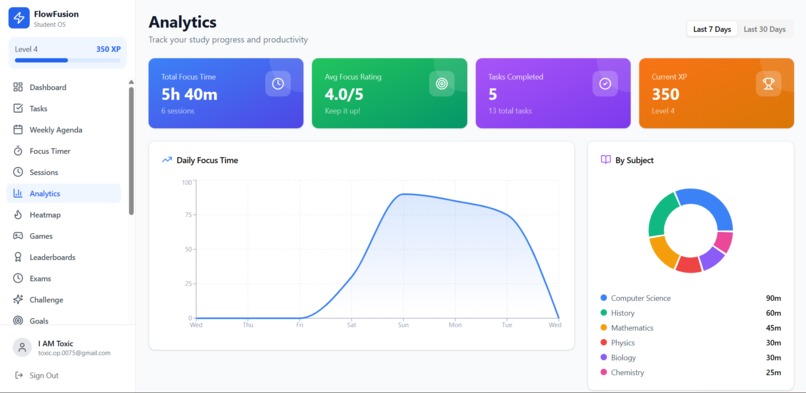Screen dimensions: 806x393
Task: Click the Exams clock icon
Action: click(18, 278)
